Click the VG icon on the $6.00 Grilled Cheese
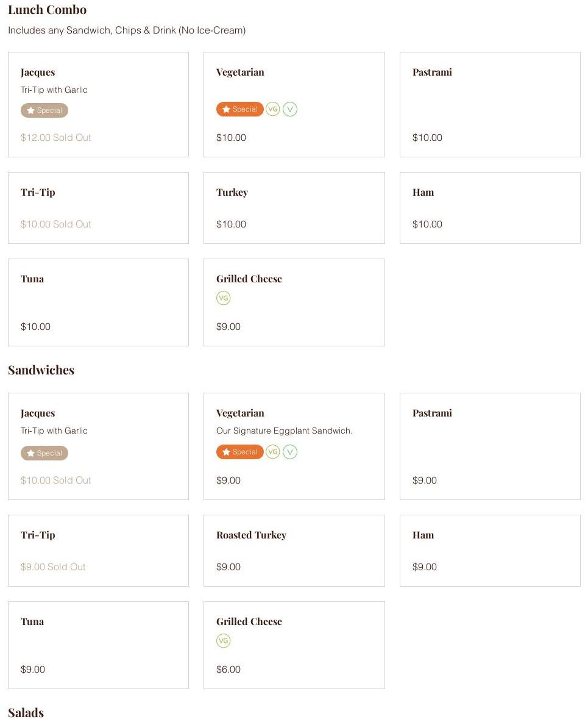 (x=224, y=641)
